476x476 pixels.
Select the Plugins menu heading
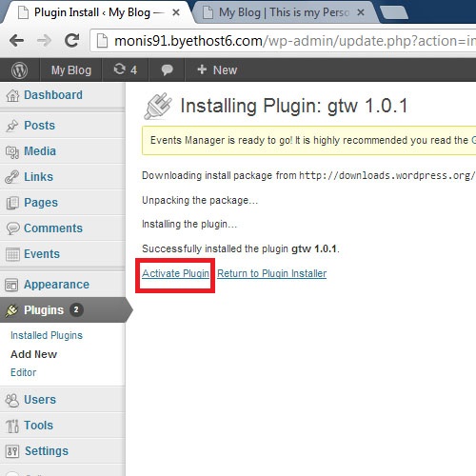[x=44, y=310]
